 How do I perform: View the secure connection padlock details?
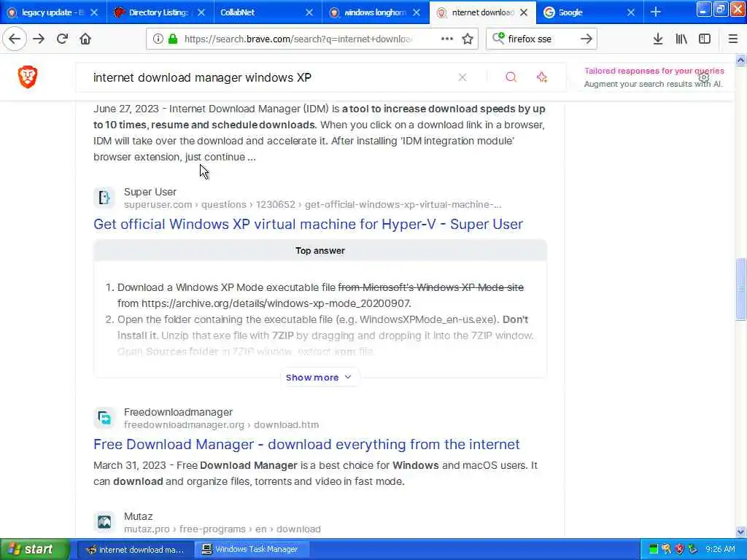point(173,39)
